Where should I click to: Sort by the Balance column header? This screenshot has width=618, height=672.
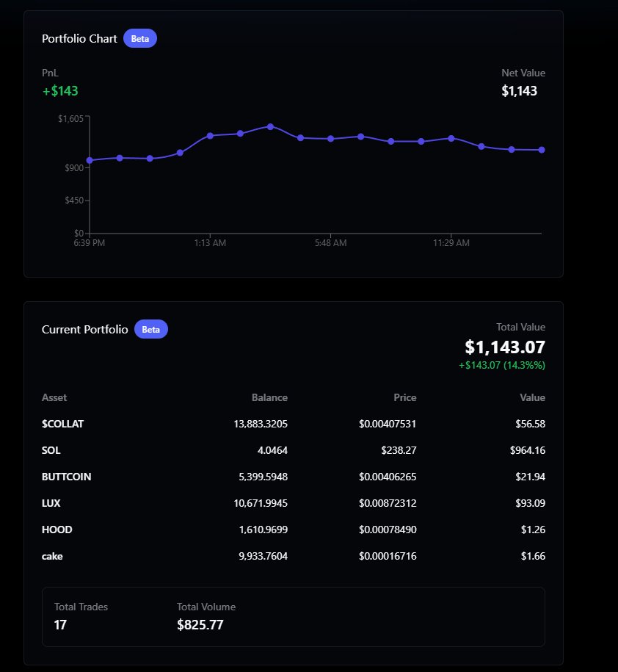coord(269,397)
